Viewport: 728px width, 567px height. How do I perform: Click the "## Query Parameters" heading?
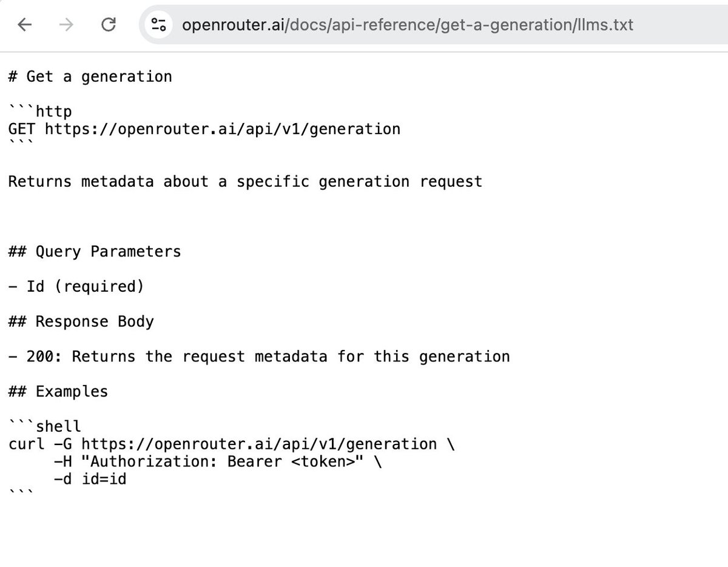tap(95, 251)
